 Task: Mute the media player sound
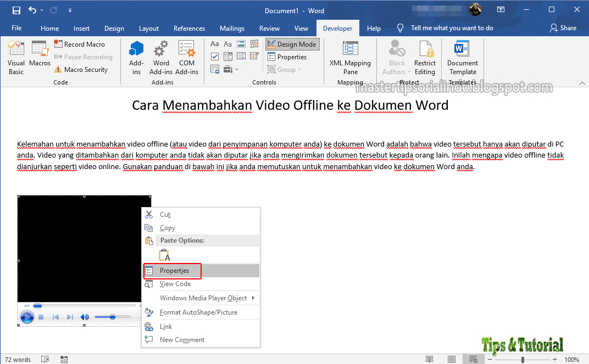click(85, 317)
